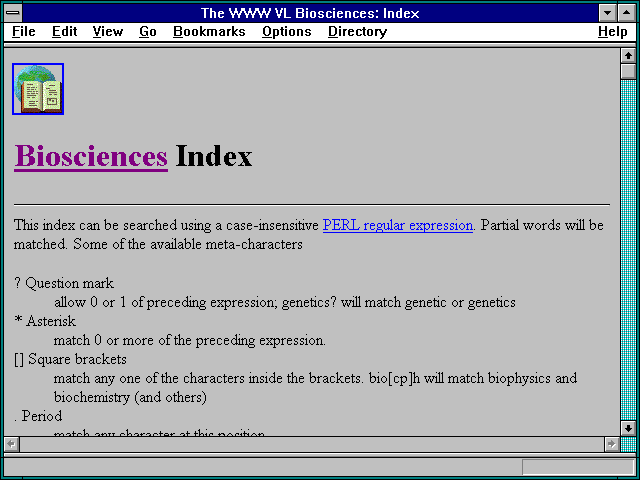This screenshot has width=640, height=480.
Task: Maximize the browser window
Action: [627, 13]
